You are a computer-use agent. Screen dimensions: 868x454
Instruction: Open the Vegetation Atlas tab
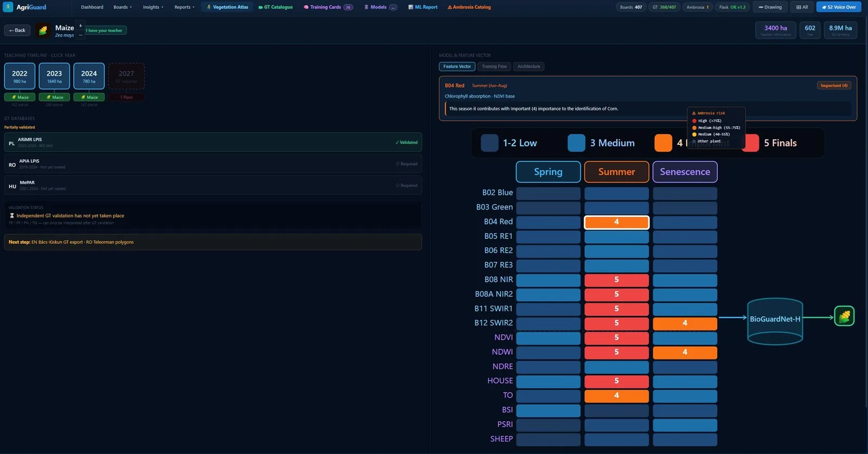227,7
